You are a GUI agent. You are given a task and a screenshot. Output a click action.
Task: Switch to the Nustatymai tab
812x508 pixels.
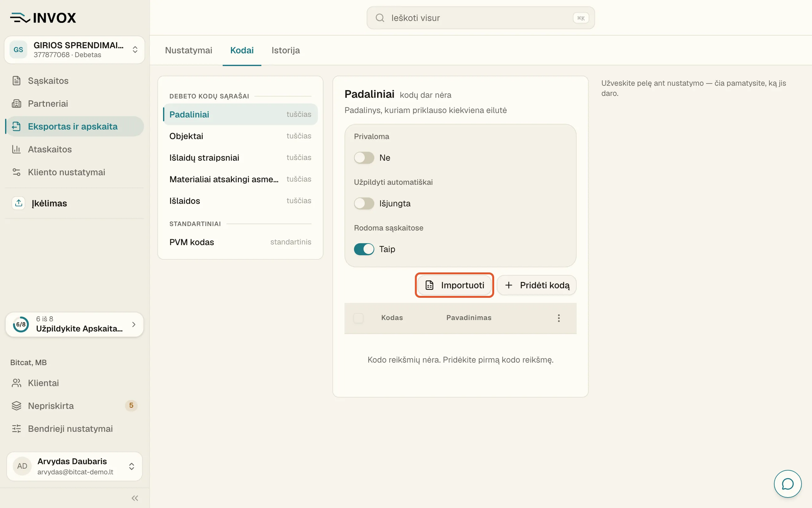pyautogui.click(x=189, y=50)
